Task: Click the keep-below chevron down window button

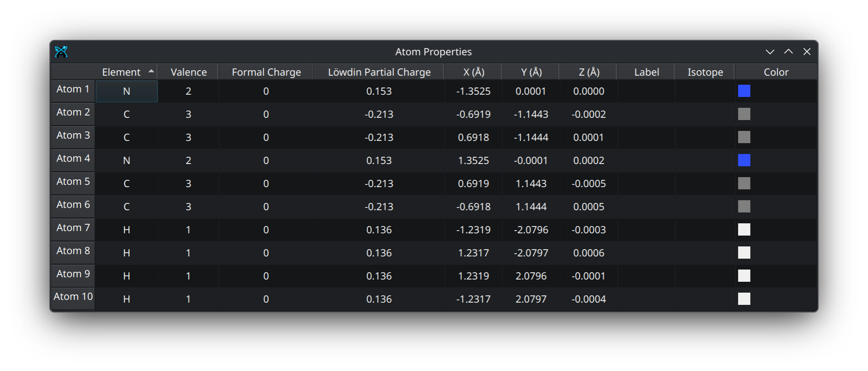Action: [x=770, y=52]
